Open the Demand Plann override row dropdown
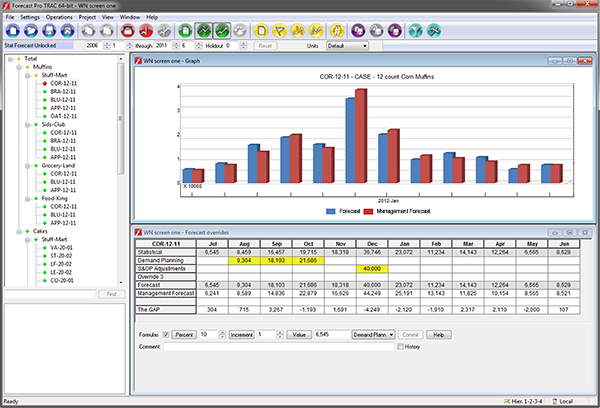Screen dimensions: 600x408 (x=373, y=335)
